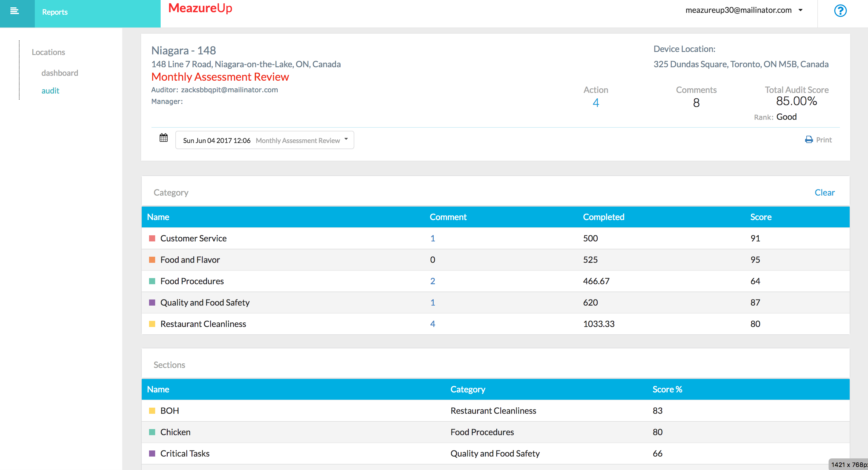Click purple swatch beside Quality and Food Safety
Viewport: 868px width, 470px height.
tap(152, 303)
